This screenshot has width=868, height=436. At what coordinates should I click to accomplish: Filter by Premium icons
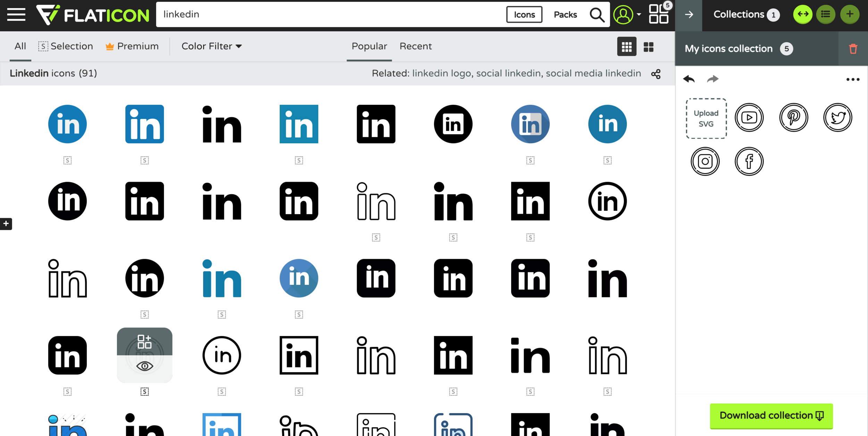point(132,46)
